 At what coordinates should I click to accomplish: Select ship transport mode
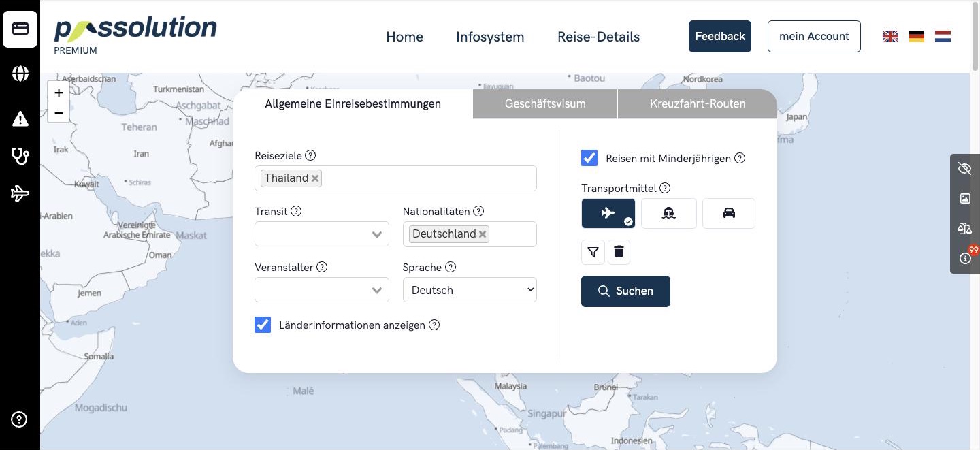coord(669,213)
